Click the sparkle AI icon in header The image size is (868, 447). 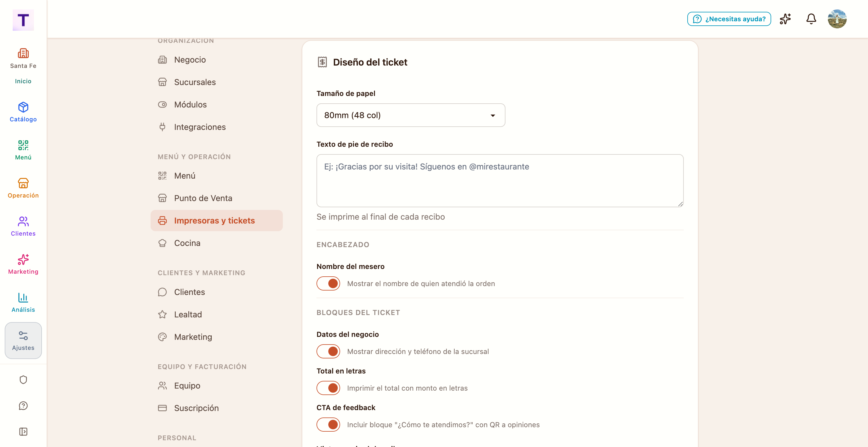click(x=785, y=19)
